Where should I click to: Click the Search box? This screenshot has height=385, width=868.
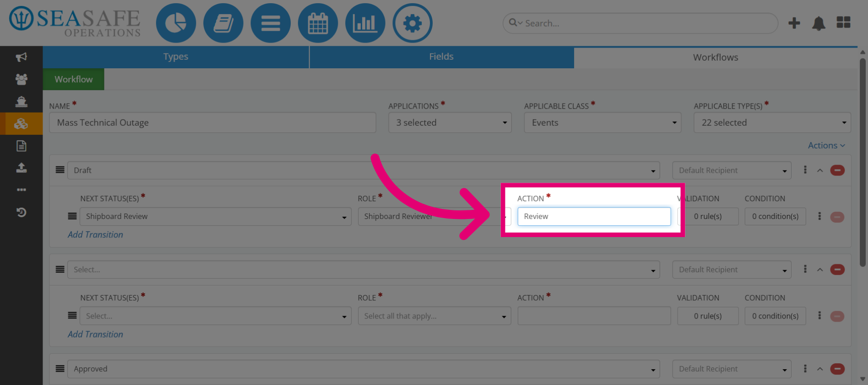click(640, 23)
